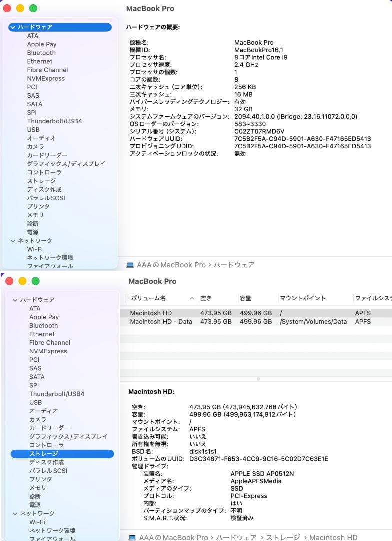The width and height of the screenshot is (392, 541).
Task: Click AAAのMacBook Pro in hardware overview path bar
Action: pos(171,265)
